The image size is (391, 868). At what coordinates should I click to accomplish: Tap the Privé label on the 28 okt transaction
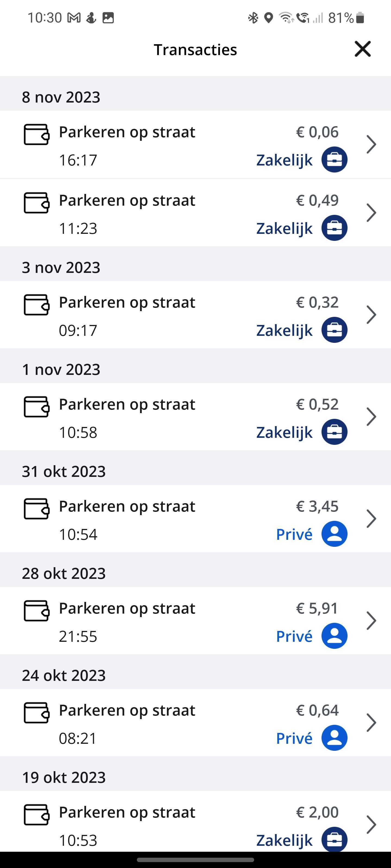click(x=294, y=636)
